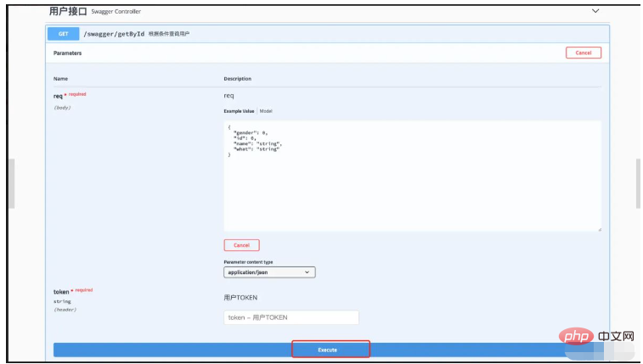Screen dimensions: 643x364
Task: Click the GET method badge
Action: [x=63, y=34]
